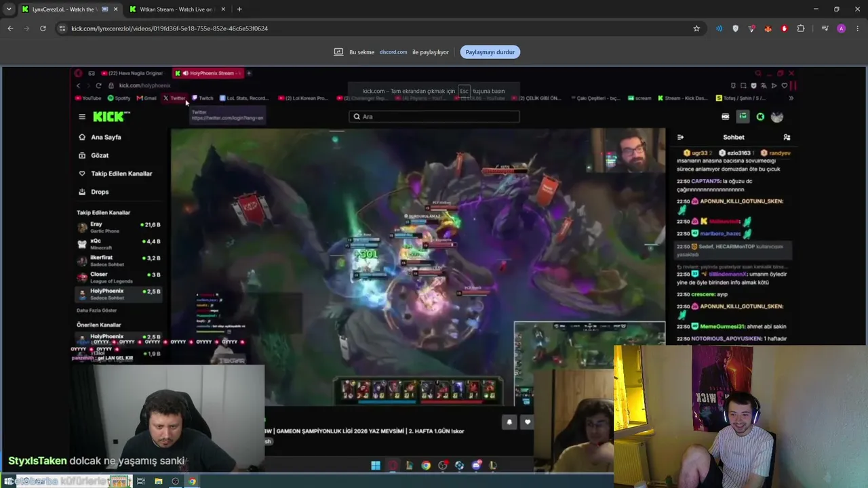This screenshot has width=868, height=488.
Task: Click the discord.com link in sharing bar
Action: (393, 52)
